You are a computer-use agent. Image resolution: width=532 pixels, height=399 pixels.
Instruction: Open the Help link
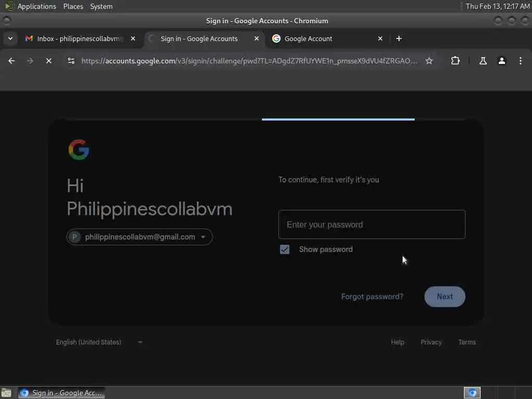[397, 342]
